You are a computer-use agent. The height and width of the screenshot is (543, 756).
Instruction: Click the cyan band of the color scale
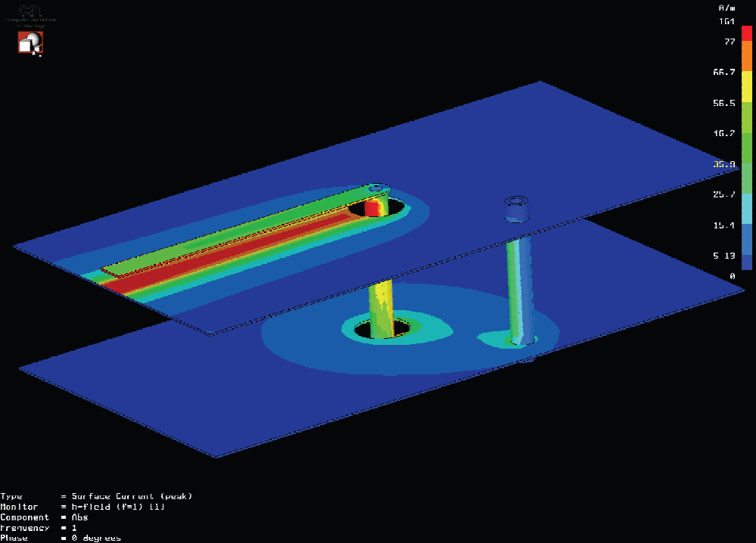(x=746, y=209)
